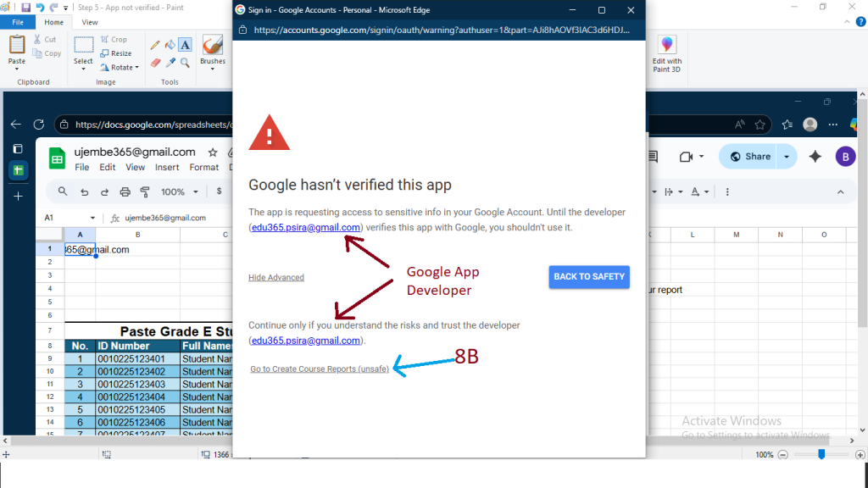Open Edit with Paint 3D

pos(666,53)
